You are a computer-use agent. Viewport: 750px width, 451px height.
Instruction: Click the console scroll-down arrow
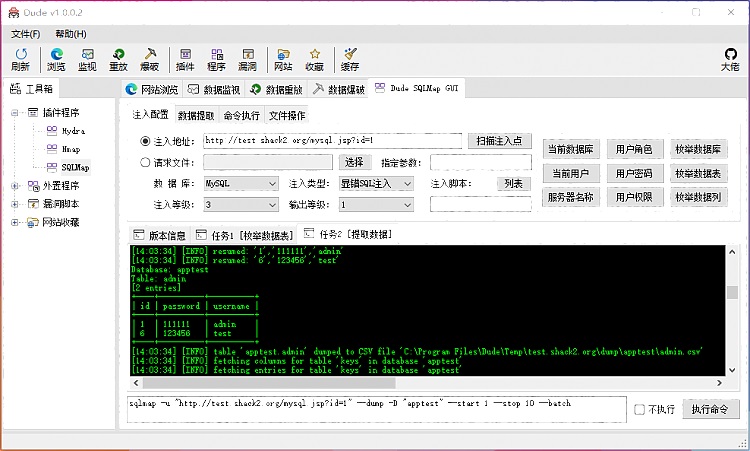click(732, 370)
